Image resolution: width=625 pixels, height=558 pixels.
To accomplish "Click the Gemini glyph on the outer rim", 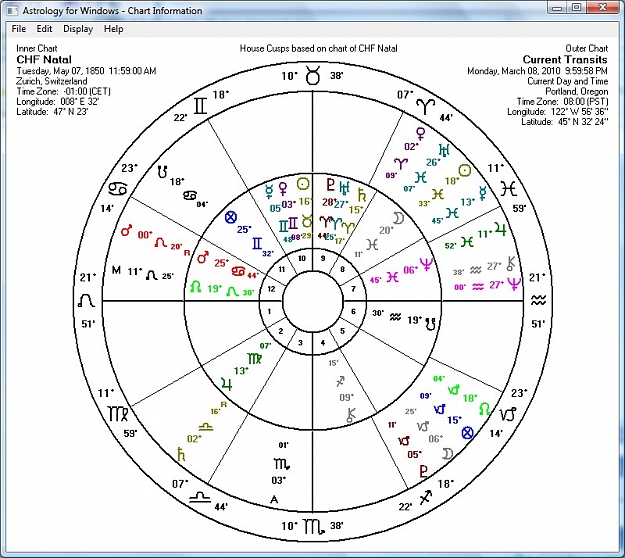I will point(200,106).
